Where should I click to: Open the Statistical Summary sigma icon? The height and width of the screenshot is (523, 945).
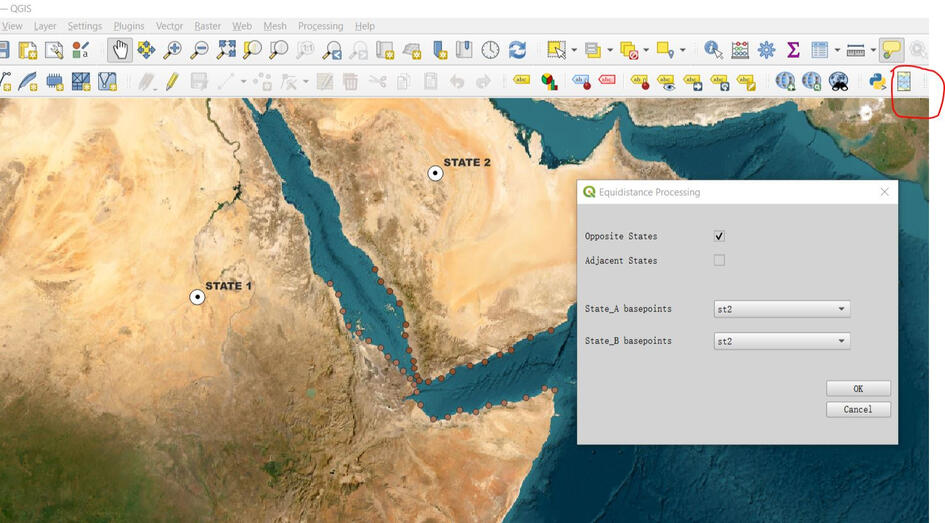coord(793,50)
